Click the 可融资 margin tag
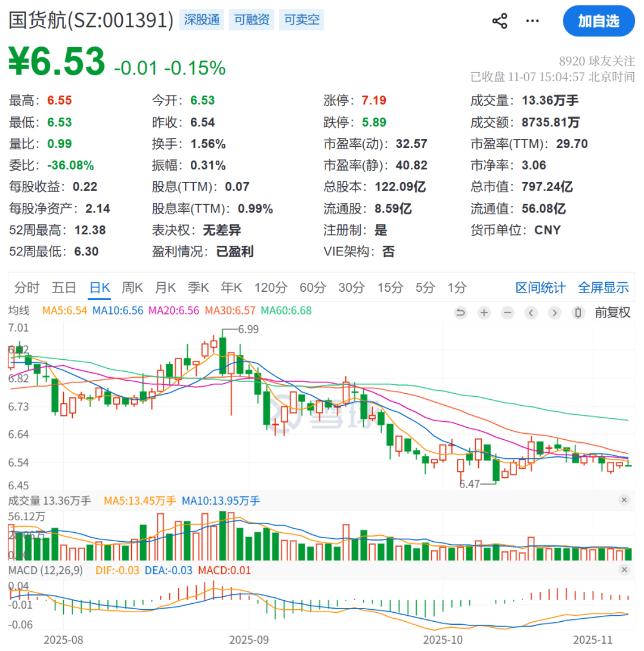This screenshot has width=644, height=651. [251, 20]
